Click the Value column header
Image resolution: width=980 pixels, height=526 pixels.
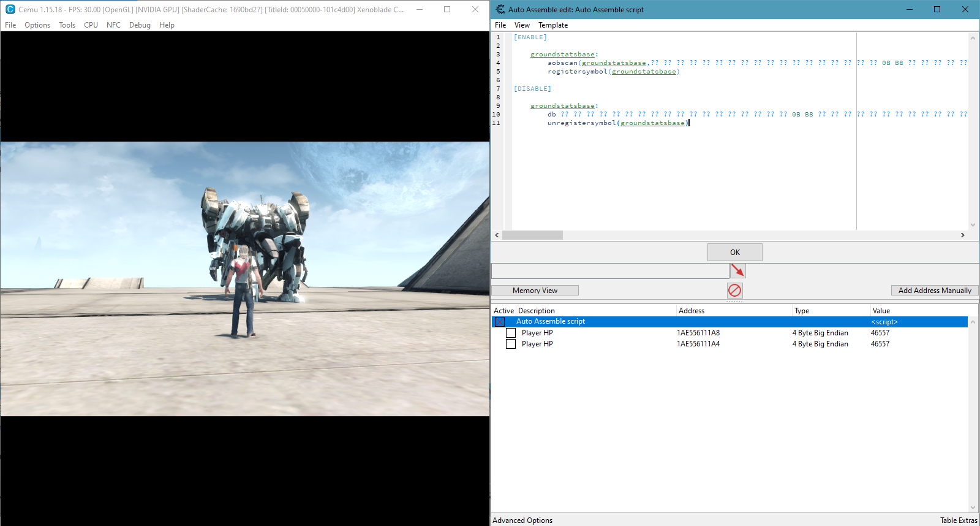[x=881, y=311]
